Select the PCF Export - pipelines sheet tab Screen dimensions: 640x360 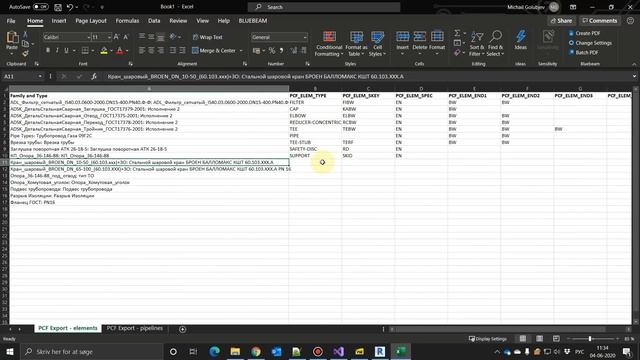pyautogui.click(x=134, y=328)
